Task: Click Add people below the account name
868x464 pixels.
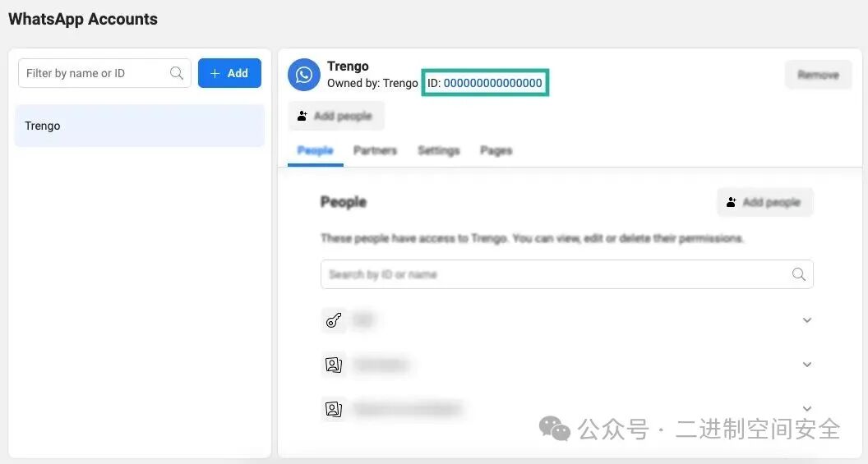Action: (336, 116)
